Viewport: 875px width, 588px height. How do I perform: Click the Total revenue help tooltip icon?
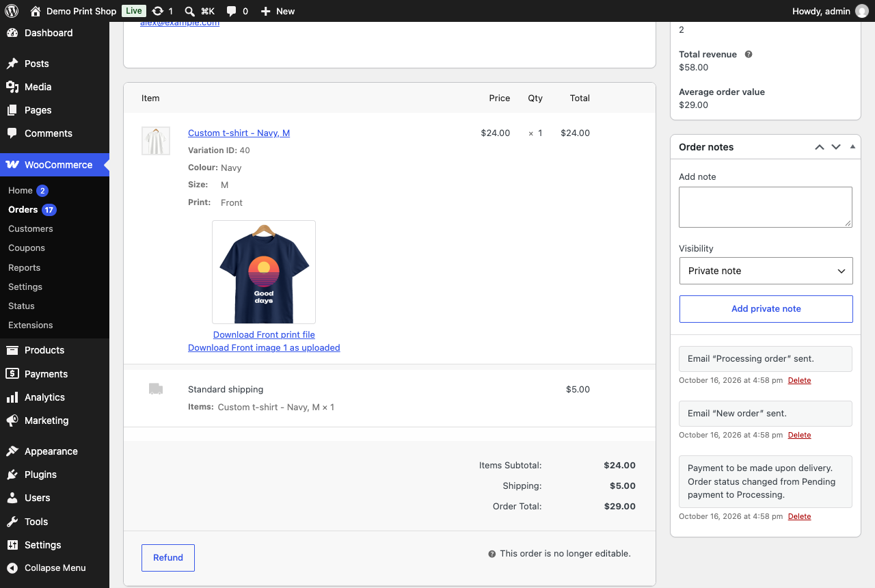click(749, 54)
